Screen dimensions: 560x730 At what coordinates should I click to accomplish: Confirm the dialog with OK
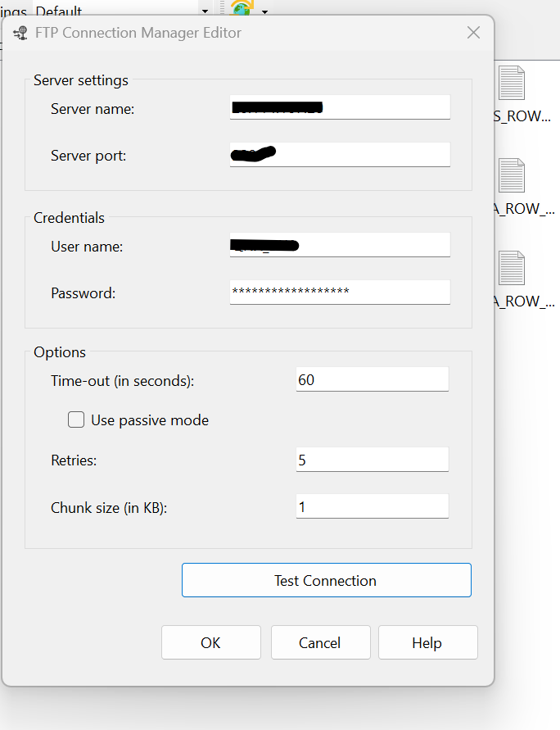(210, 642)
